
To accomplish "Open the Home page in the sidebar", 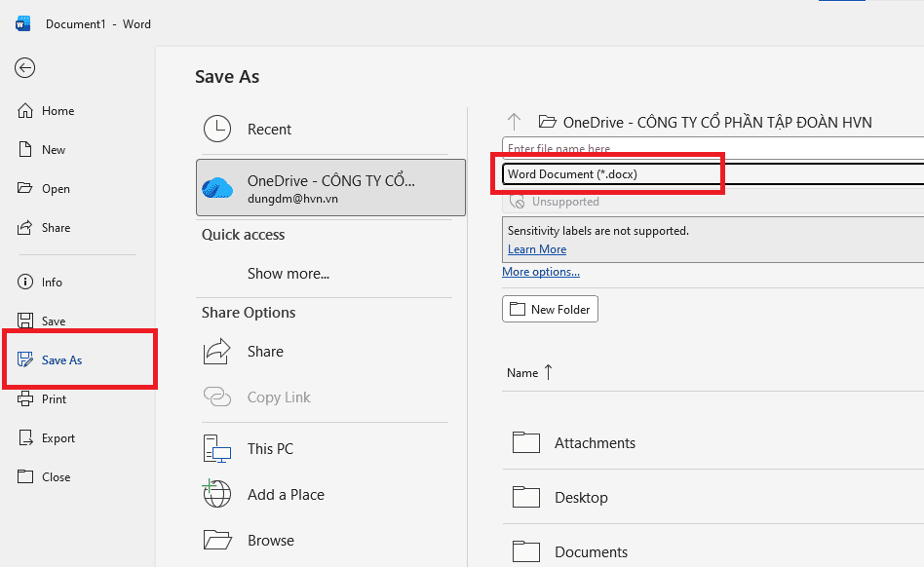I will coord(46,111).
